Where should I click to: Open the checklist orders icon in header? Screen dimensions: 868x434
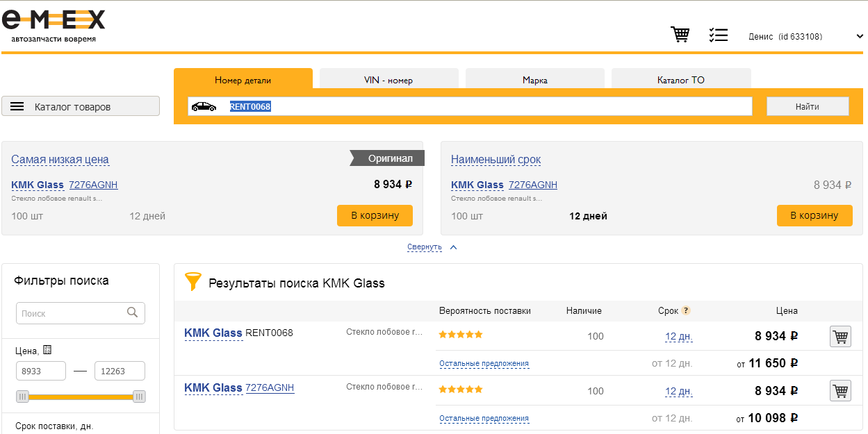(718, 35)
